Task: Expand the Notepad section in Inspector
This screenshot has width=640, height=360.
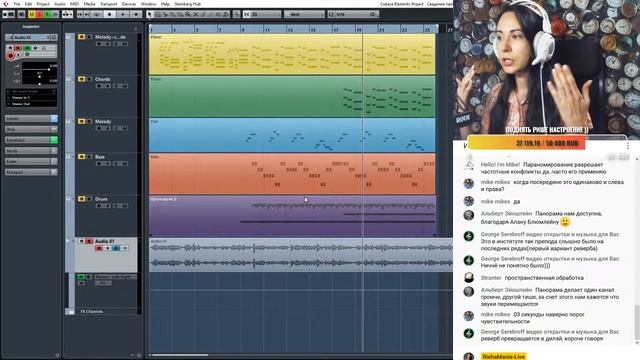Action: 27,172
